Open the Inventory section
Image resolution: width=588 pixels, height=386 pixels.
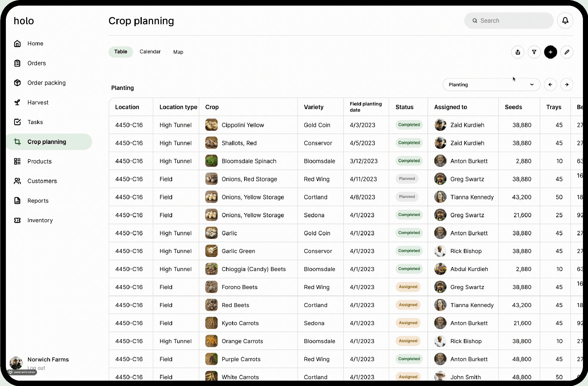tap(40, 220)
